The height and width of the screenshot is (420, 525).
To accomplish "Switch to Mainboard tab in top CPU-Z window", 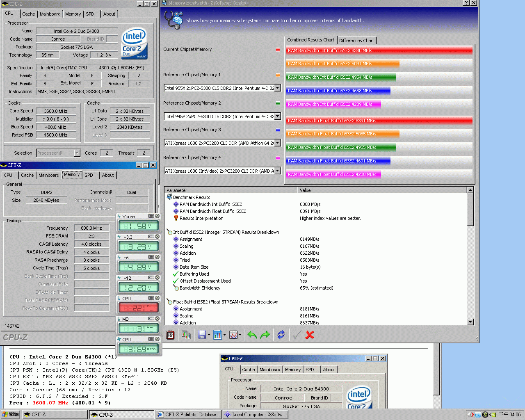I will 50,14.
